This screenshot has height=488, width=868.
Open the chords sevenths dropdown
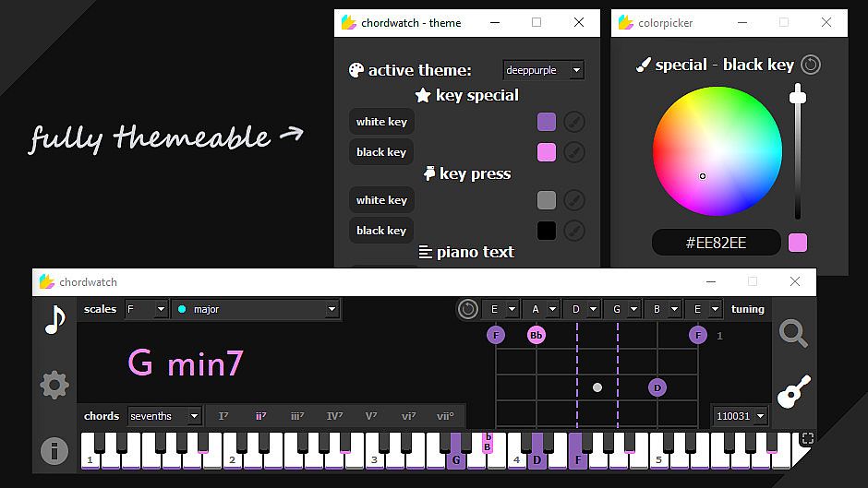(x=164, y=416)
